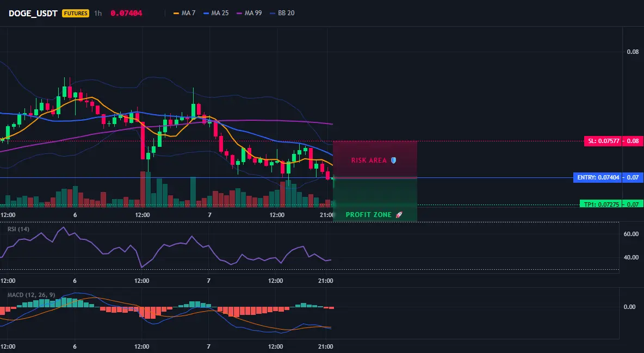This screenshot has height=353, width=644.
Task: Toggle the MA 25 legend entry
Action: (216, 13)
